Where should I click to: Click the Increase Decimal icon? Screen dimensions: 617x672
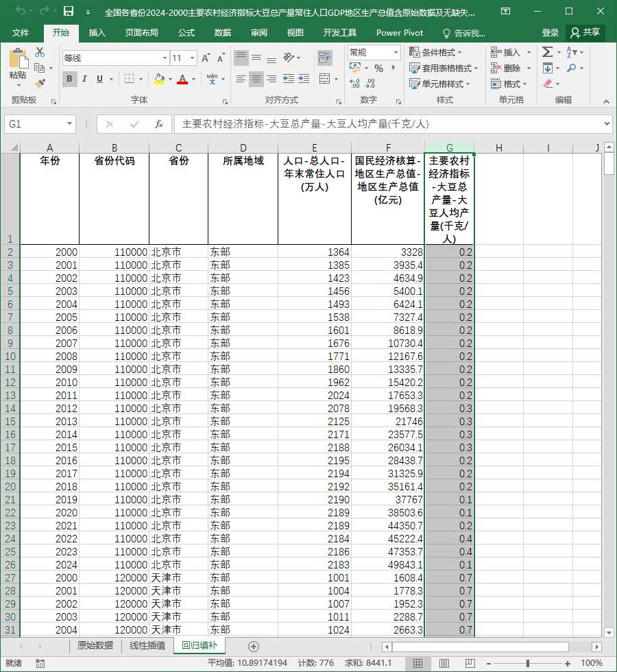[355, 83]
